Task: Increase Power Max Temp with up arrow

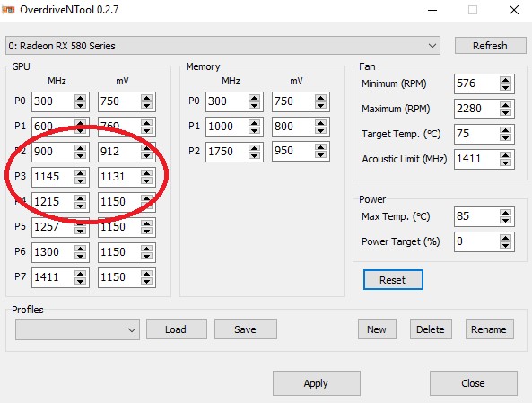Action: [x=506, y=213]
